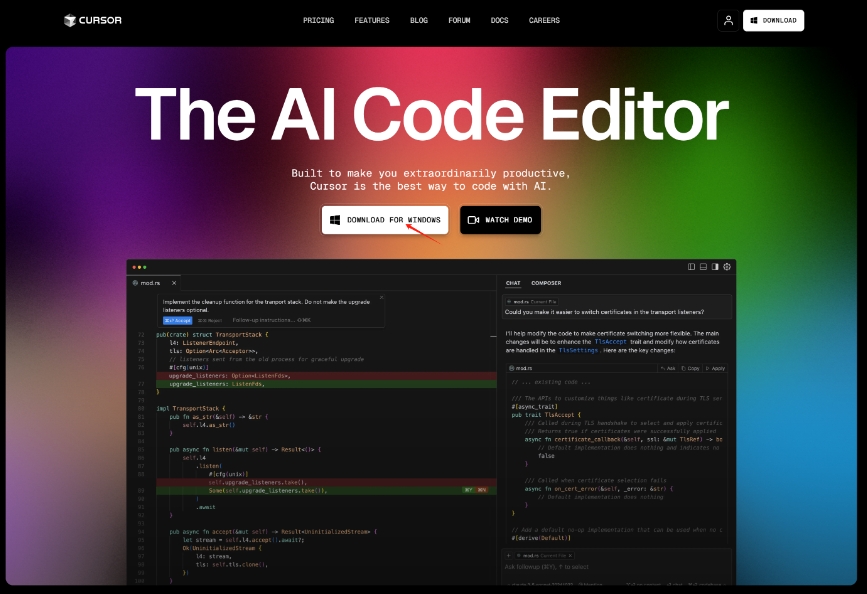The height and width of the screenshot is (594, 867).
Task: Click the question 'Could you make it easier to switch certificates'
Action: coord(604,312)
